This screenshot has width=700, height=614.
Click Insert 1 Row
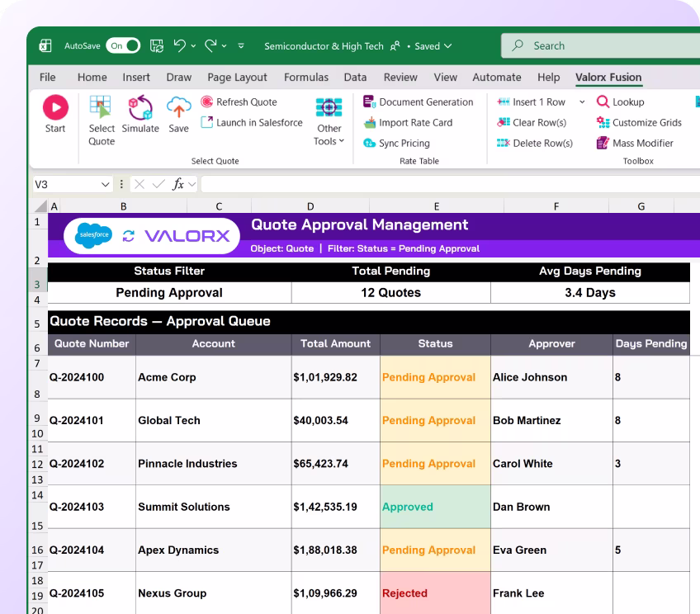(532, 102)
